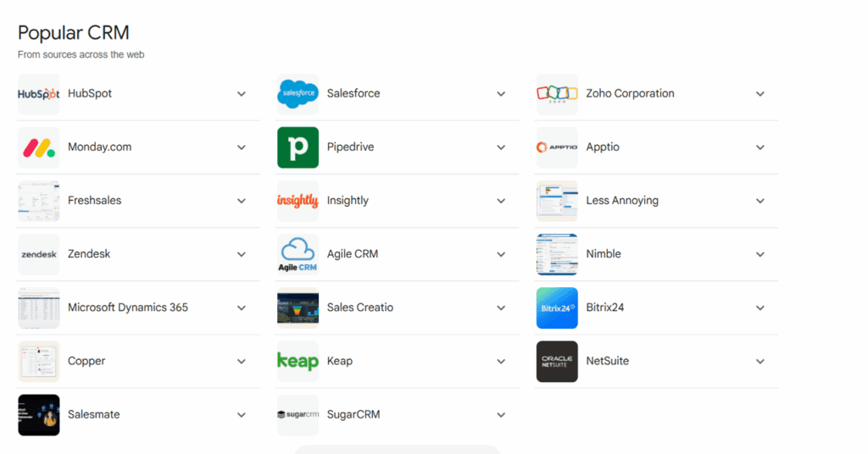Viewport: 868px width, 454px height.
Task: Select the Copper text label
Action: tap(86, 361)
